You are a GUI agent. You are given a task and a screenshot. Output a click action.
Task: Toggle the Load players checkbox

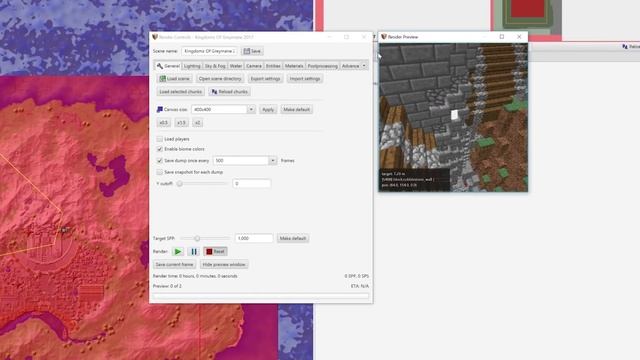click(160, 139)
